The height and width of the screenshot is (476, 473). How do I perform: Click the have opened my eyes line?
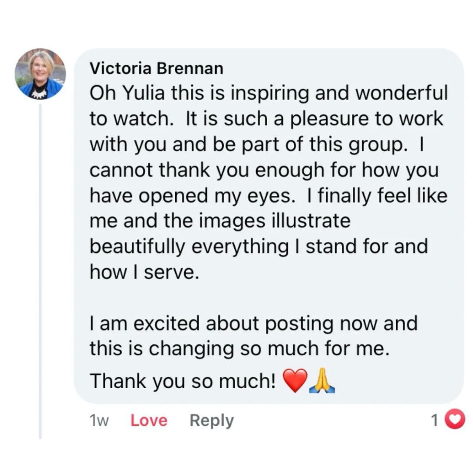pyautogui.click(x=269, y=196)
